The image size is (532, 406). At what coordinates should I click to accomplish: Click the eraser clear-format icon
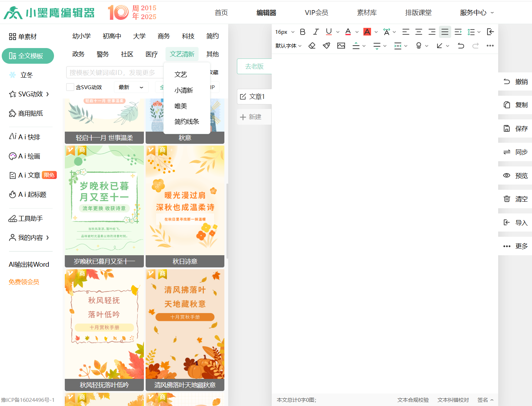tap(312, 46)
